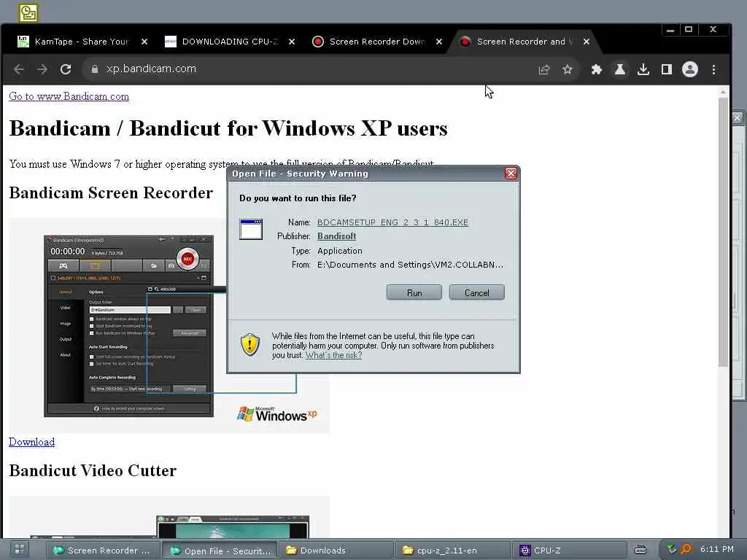Cancel the Open File security warning
This screenshot has width=747, height=560.
tap(476, 292)
